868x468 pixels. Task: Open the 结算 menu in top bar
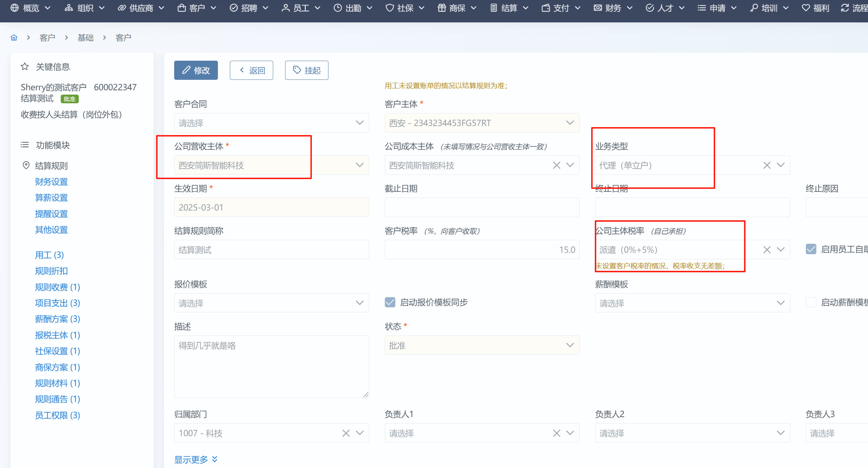click(x=509, y=8)
